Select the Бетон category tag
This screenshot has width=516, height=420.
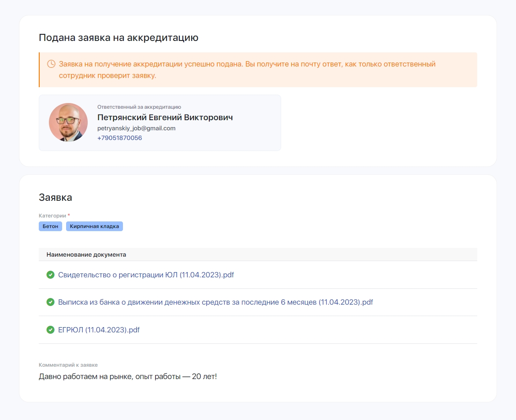[x=50, y=226]
